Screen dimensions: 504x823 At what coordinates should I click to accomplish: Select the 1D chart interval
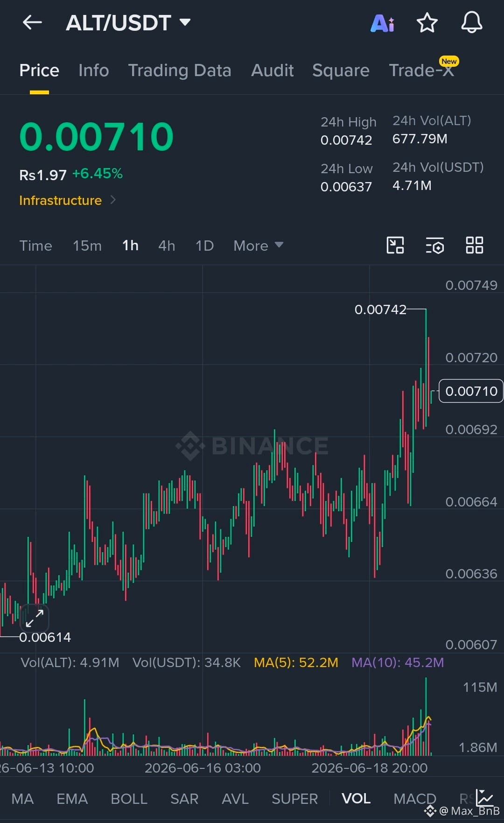coord(204,246)
